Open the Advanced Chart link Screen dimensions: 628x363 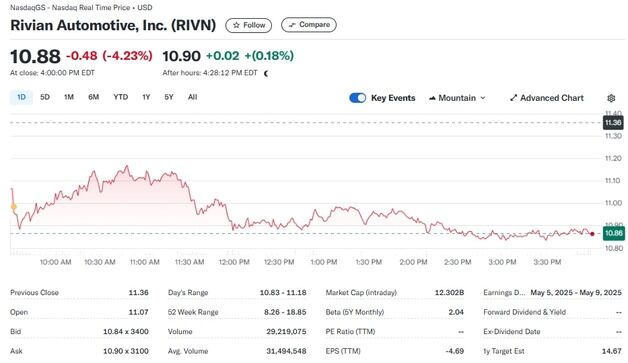(547, 98)
